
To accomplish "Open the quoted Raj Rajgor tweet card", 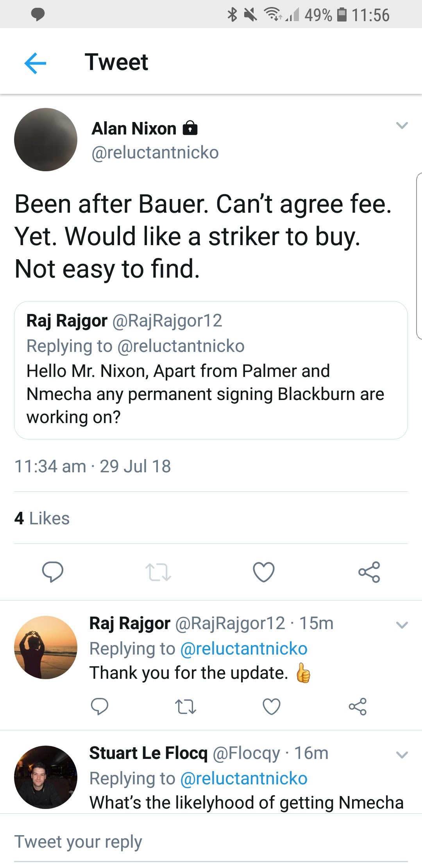I will (211, 370).
